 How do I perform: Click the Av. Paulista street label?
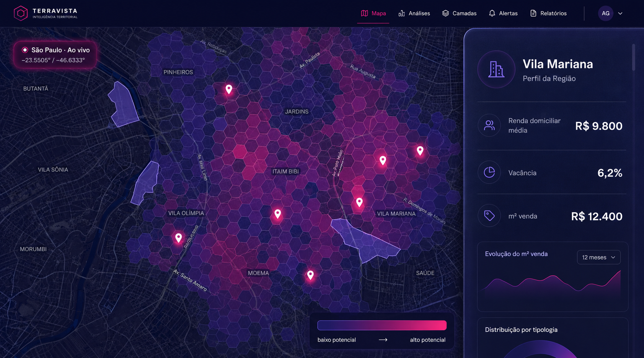(310, 60)
